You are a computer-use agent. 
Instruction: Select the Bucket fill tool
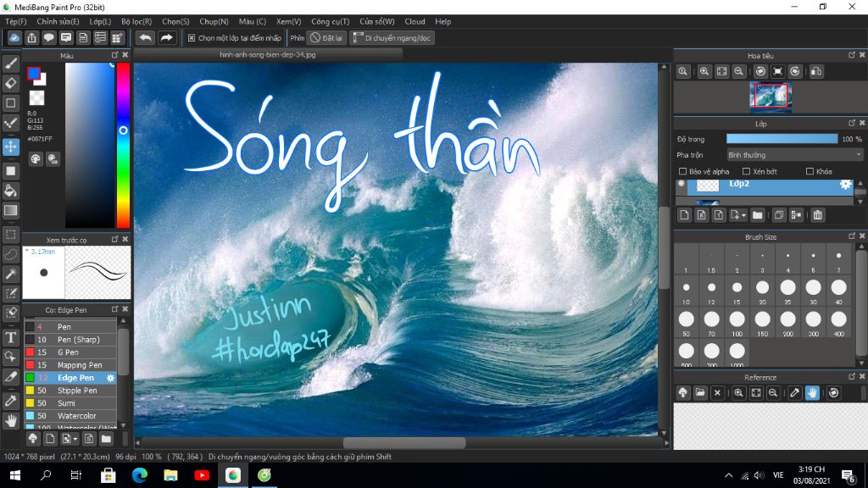pyautogui.click(x=10, y=191)
